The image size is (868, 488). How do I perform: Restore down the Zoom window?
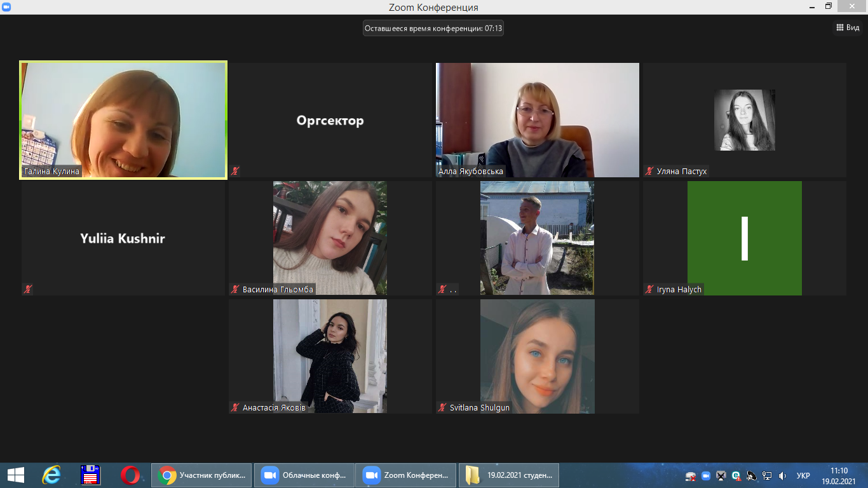click(x=828, y=6)
